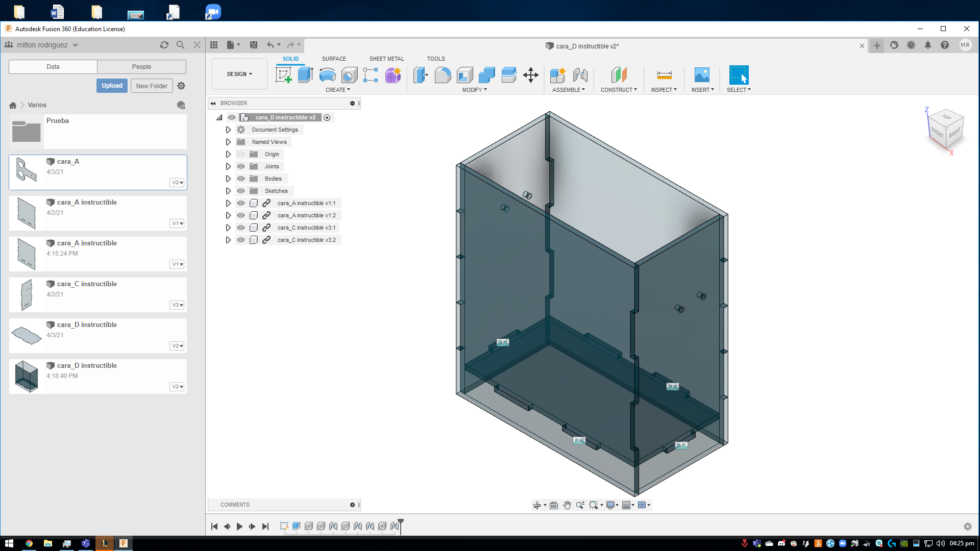
Task: Click the Orbit navigation icon
Action: [537, 505]
